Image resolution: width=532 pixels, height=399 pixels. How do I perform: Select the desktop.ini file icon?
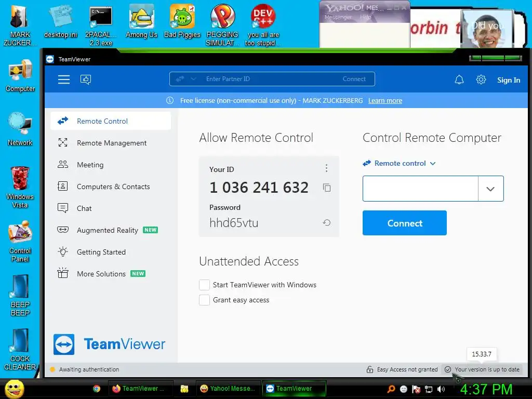tap(61, 22)
